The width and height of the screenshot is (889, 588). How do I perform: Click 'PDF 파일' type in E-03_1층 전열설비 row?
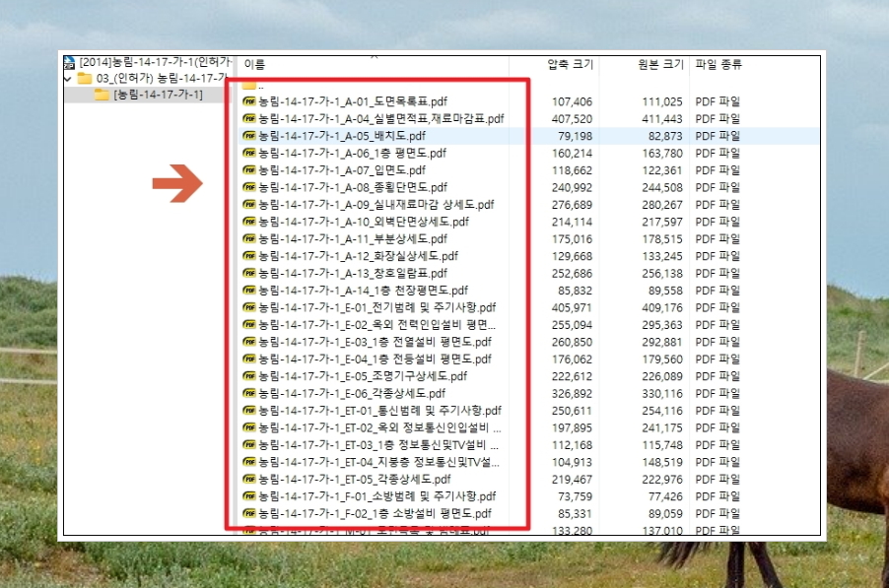(x=718, y=342)
